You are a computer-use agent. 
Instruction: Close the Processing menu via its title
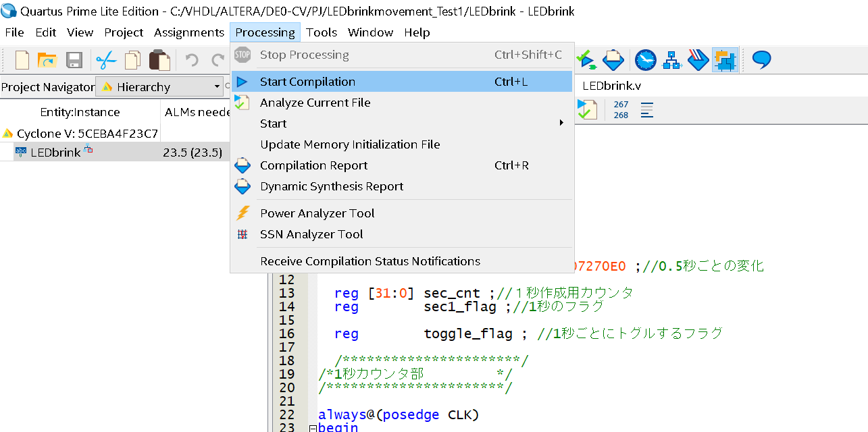point(265,32)
